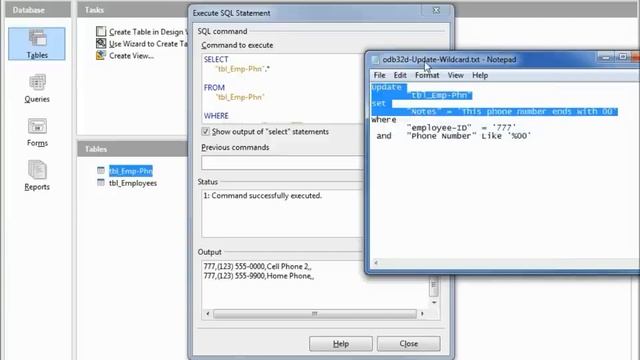Image resolution: width=640 pixels, height=360 pixels.
Task: Click the highlighted "Notes" line in Notepad
Action: (511, 111)
